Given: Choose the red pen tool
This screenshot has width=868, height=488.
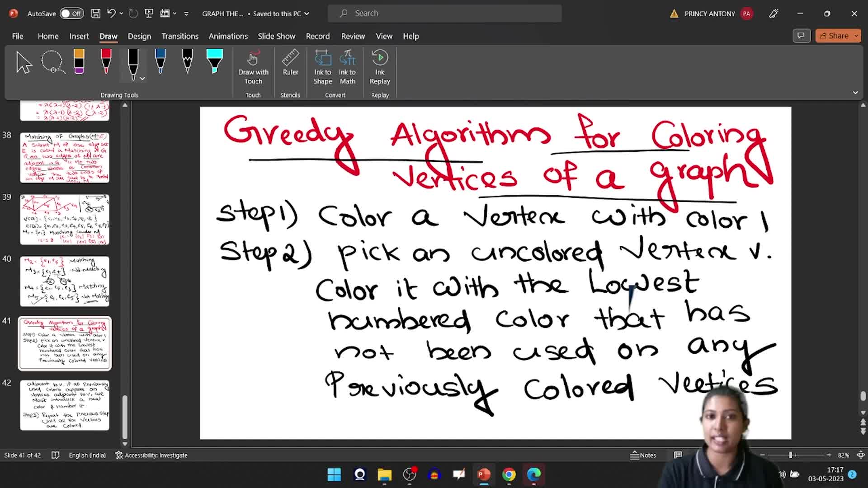Looking at the screenshot, I should (x=106, y=62).
